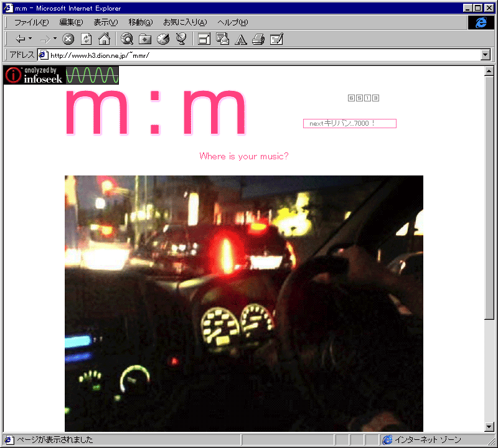Open the 編集(E) menu
The image size is (498, 448).
pos(71,22)
